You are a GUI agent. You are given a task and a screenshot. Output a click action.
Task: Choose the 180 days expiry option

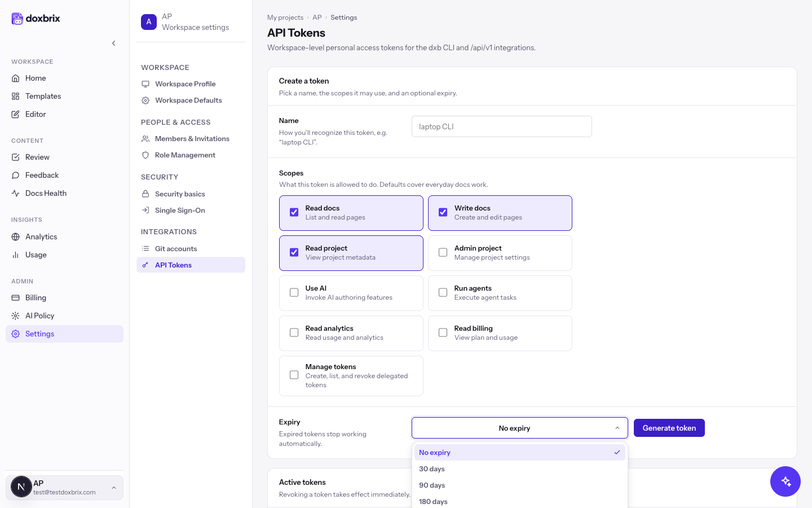[x=519, y=501]
